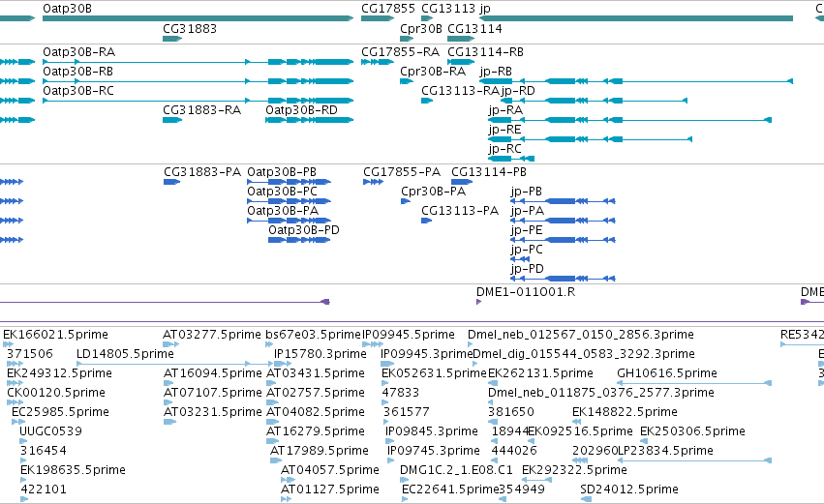The image size is (824, 504).
Task: Select protein Oatp30B-PC
Action: pos(290,201)
